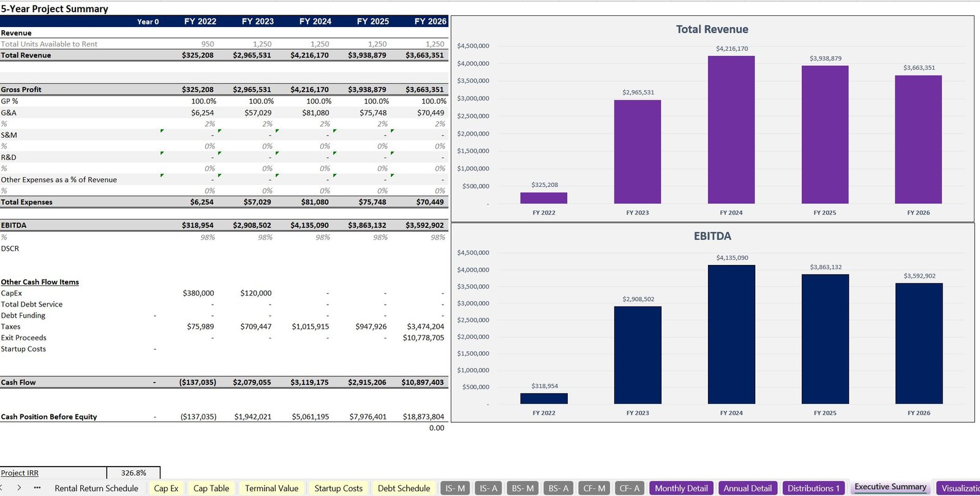Open the hidden sheets ellipsis menu

click(37, 488)
